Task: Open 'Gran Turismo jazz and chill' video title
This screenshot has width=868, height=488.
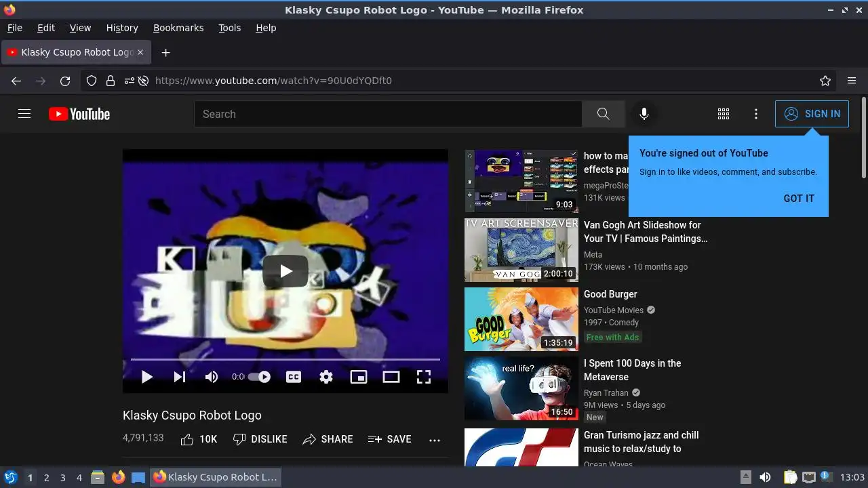Action: point(642,442)
